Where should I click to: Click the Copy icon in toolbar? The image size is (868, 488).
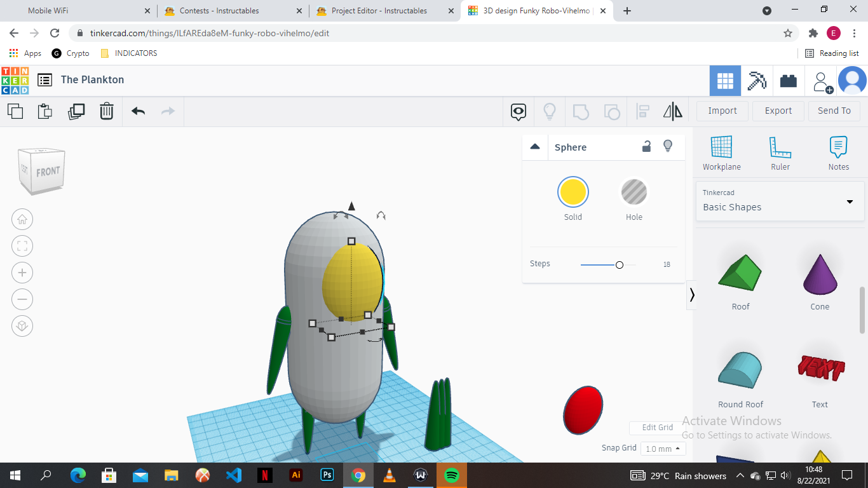[15, 111]
